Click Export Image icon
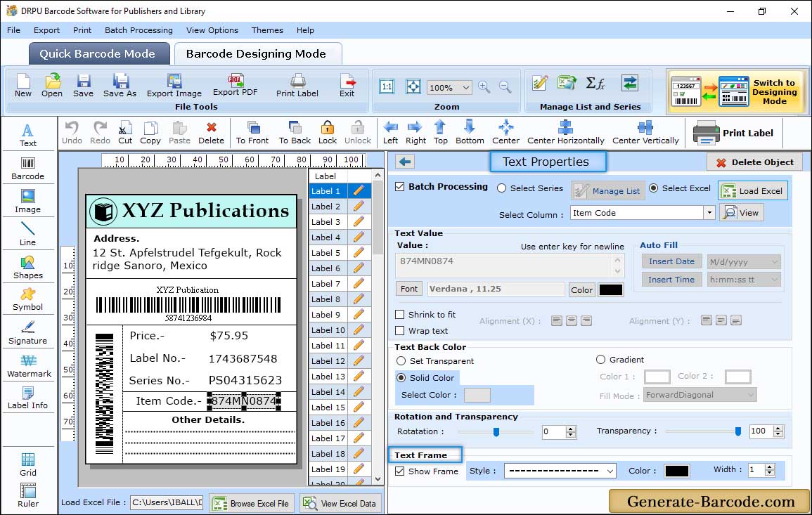812x515 pixels. tap(174, 86)
